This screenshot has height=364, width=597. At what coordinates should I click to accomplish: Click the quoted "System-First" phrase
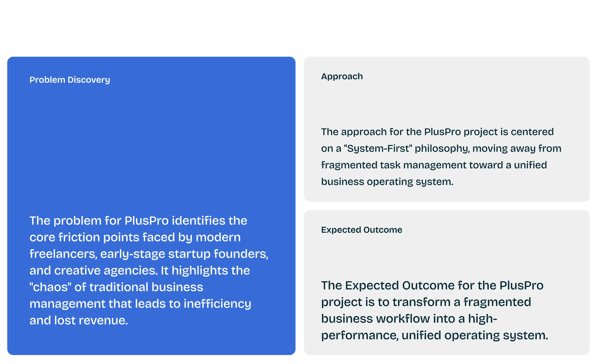(x=378, y=149)
